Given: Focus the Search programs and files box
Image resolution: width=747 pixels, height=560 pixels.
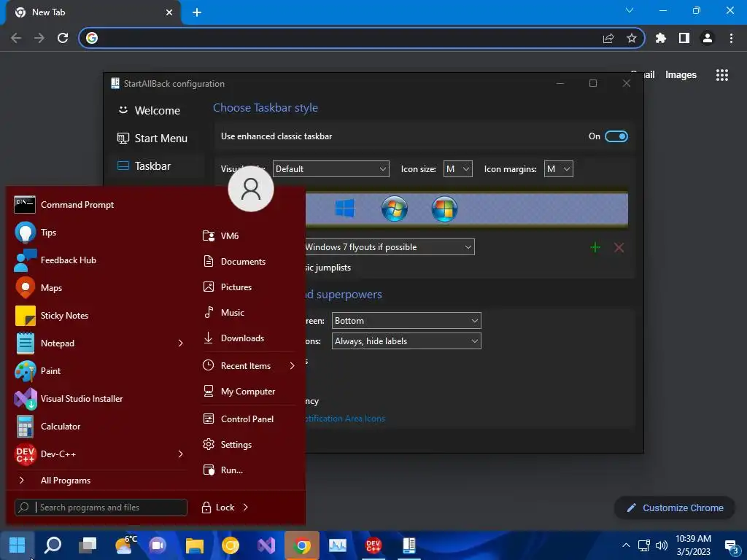Looking at the screenshot, I should pyautogui.click(x=101, y=507).
